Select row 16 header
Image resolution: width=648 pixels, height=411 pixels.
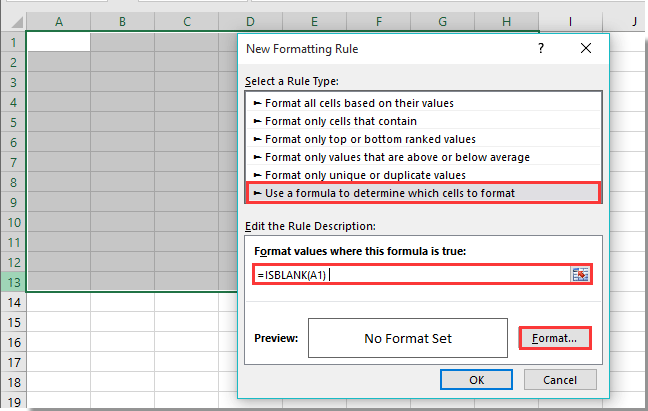pos(13,341)
